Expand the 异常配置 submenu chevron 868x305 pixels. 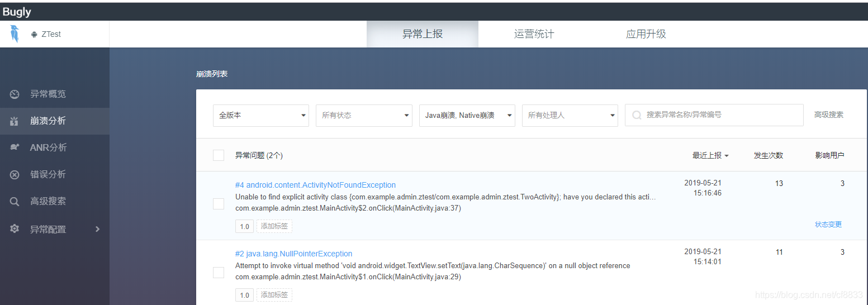pos(97,229)
